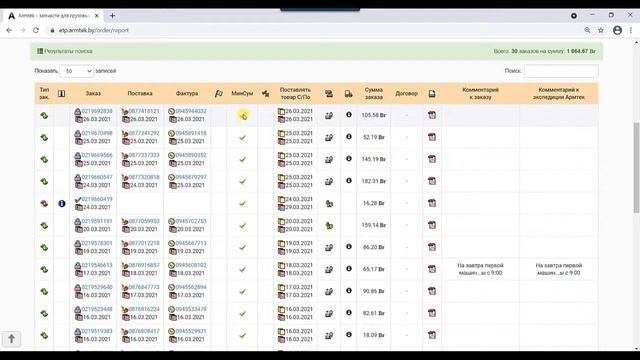
Task: Sort by info icon column header
Action: 62,93
